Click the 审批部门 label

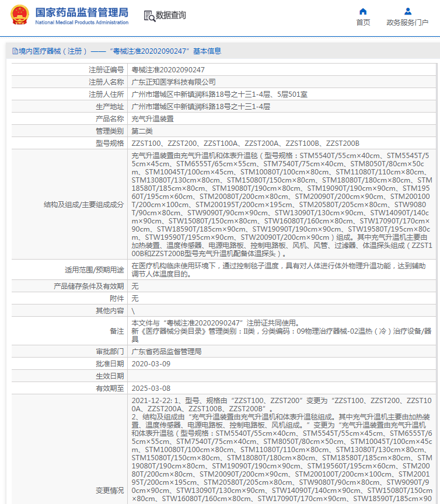point(110,351)
